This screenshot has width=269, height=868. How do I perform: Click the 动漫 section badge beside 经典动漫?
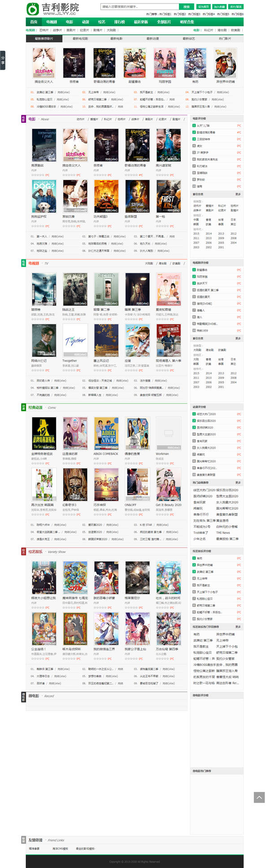pos(23,407)
